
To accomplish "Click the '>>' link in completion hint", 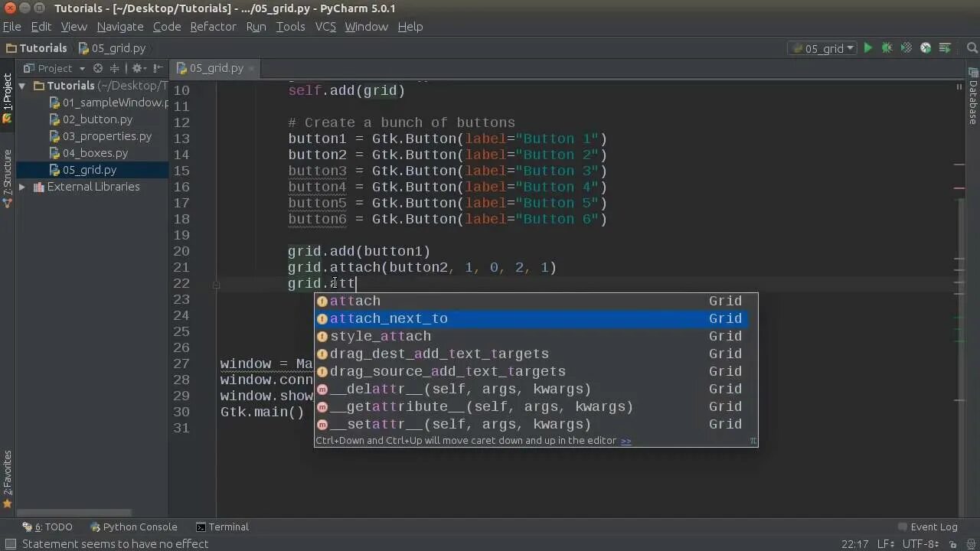I will [626, 441].
